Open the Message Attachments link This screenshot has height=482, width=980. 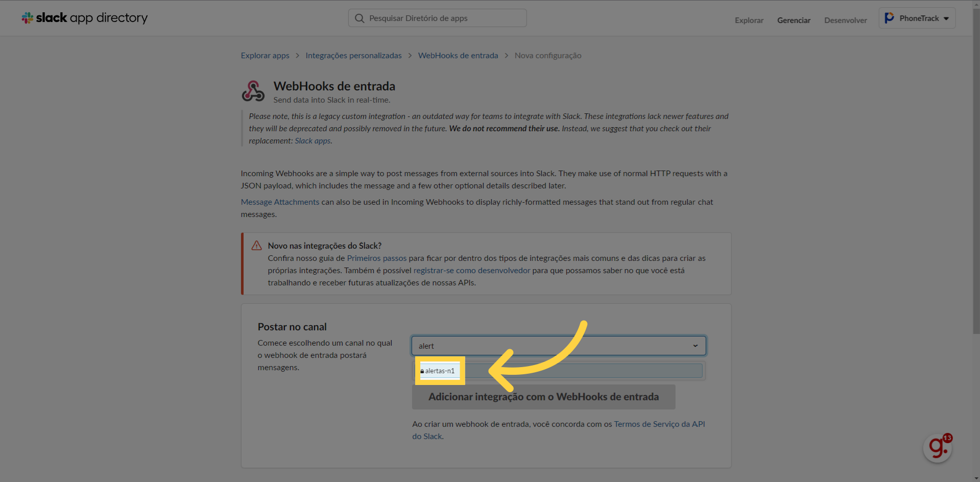pyautogui.click(x=280, y=202)
